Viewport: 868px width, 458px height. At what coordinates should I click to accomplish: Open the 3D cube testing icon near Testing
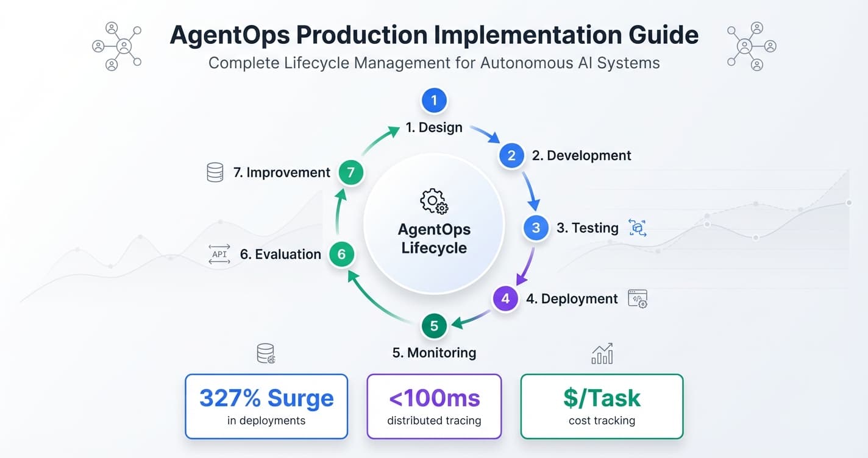click(637, 228)
